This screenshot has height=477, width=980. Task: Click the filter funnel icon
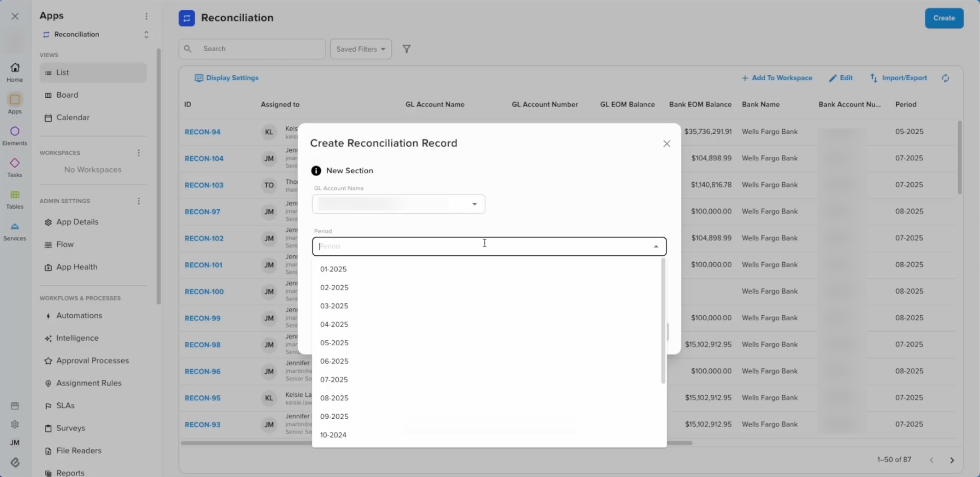(406, 49)
